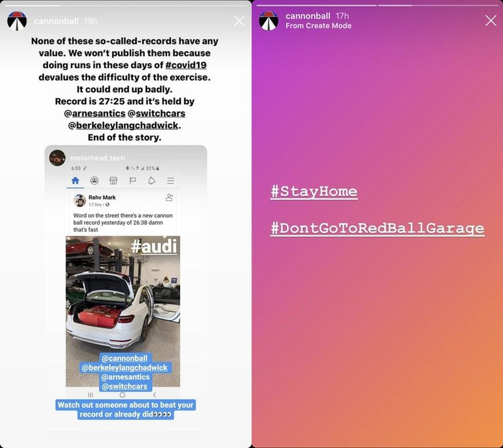
Task: Tap add friend icon beside Rehv Mark
Action: 169,198
